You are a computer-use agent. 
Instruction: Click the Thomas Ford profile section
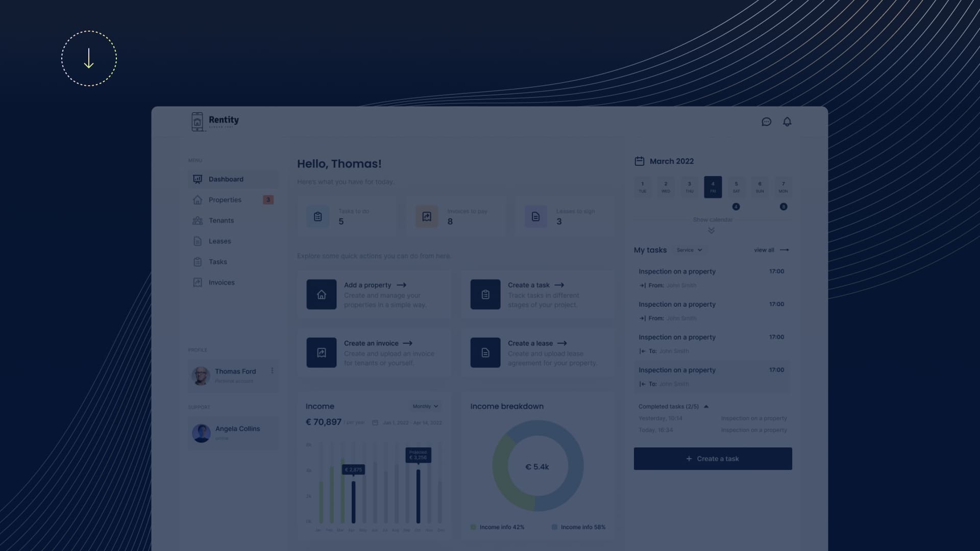(232, 375)
